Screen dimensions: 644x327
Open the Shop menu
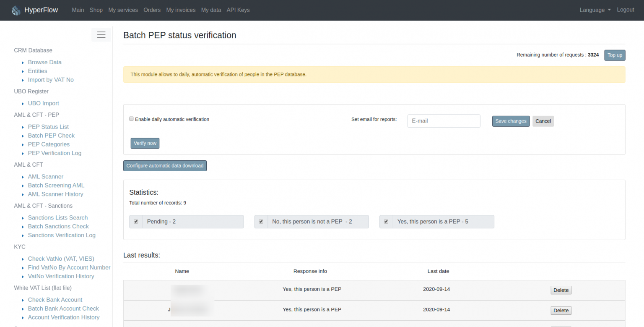96,10
